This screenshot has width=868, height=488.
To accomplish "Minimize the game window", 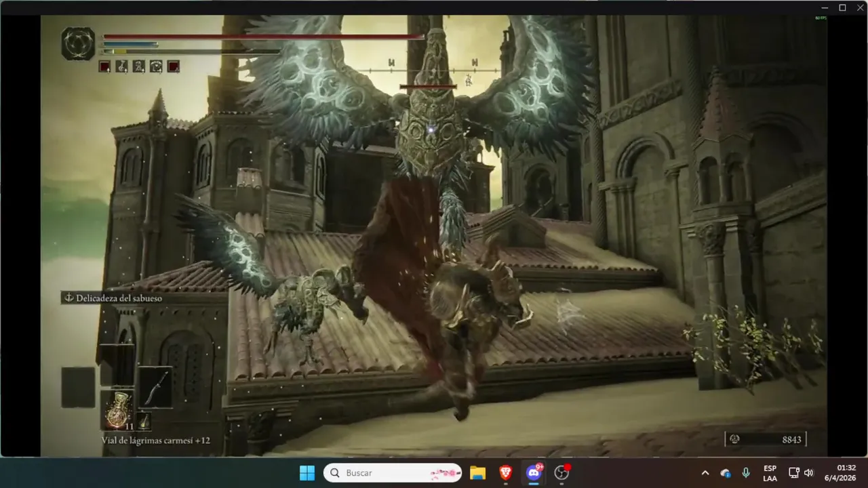I will [825, 7].
